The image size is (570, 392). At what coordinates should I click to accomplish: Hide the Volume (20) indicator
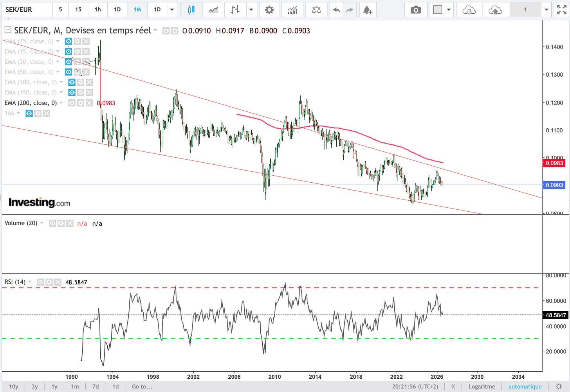(52, 223)
